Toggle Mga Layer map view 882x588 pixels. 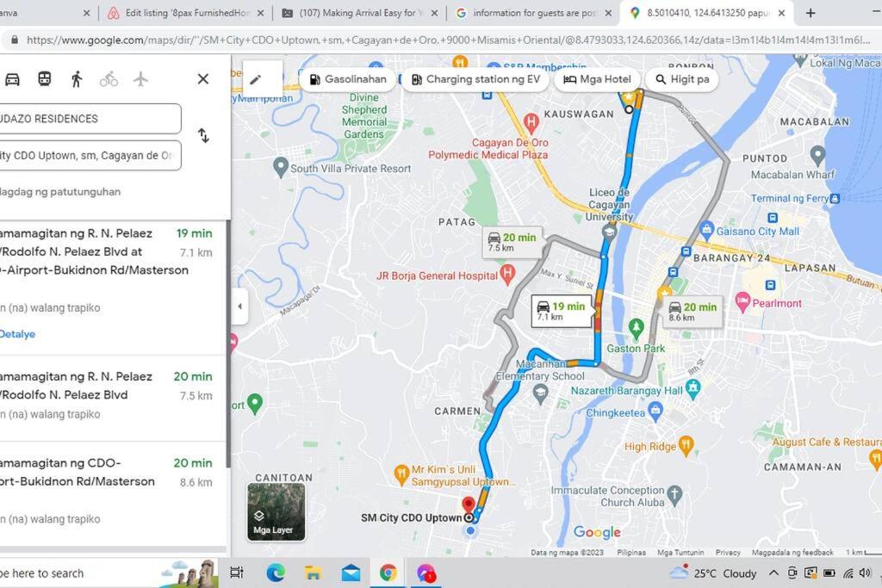pos(276,512)
